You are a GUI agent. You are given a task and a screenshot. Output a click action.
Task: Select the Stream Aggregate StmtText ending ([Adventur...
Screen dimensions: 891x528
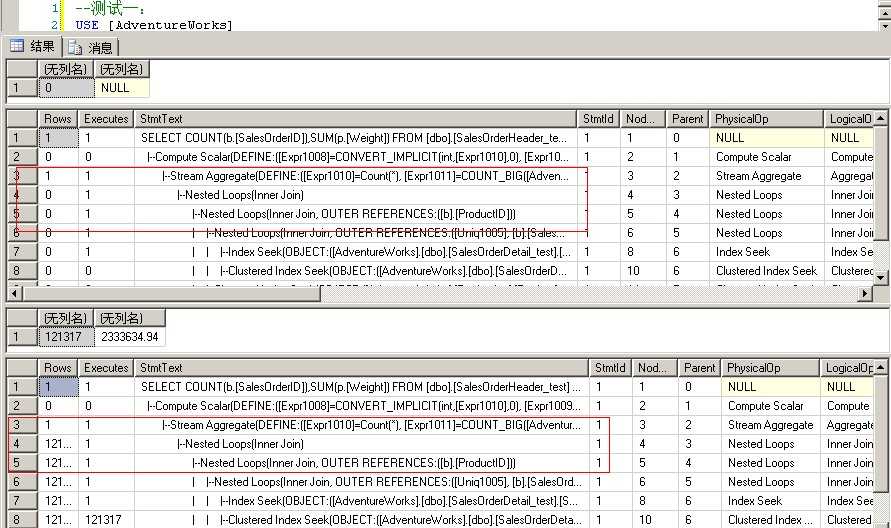[x=361, y=425]
